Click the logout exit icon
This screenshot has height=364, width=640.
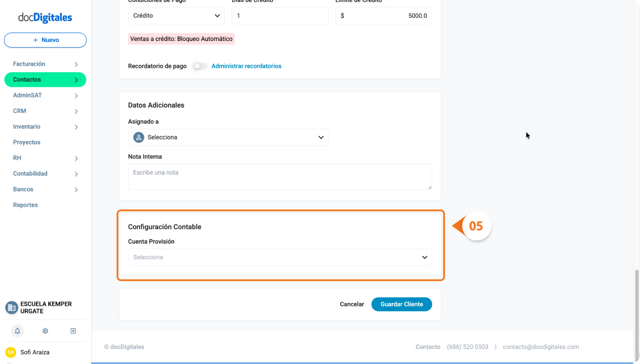(x=73, y=331)
